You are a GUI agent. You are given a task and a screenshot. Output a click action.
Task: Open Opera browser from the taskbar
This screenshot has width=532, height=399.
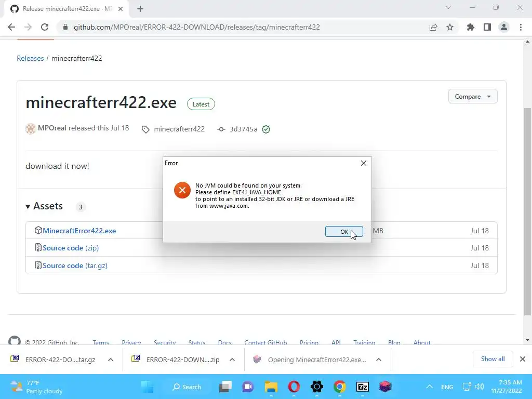pos(294,387)
